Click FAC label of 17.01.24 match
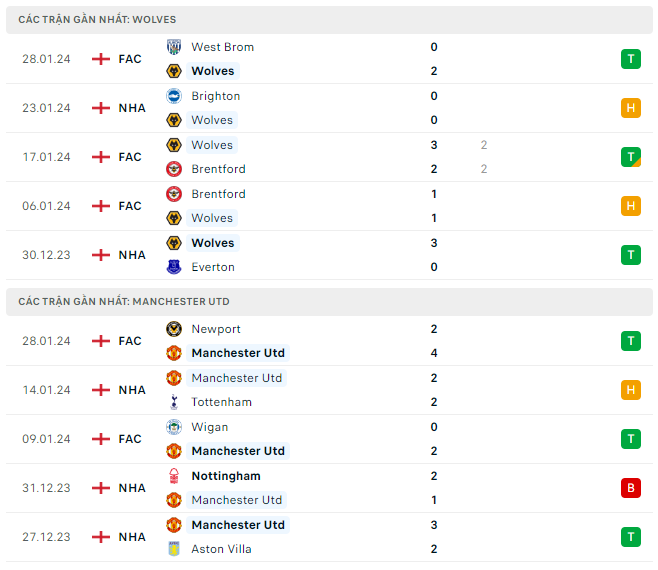The width and height of the screenshot is (658, 570). [130, 157]
